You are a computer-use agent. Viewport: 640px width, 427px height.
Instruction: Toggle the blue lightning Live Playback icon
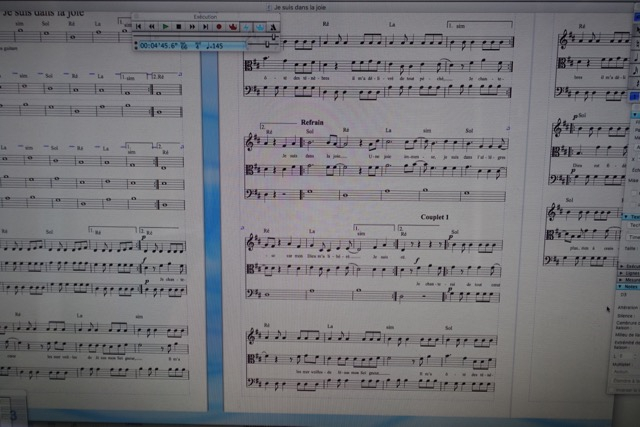click(246, 27)
